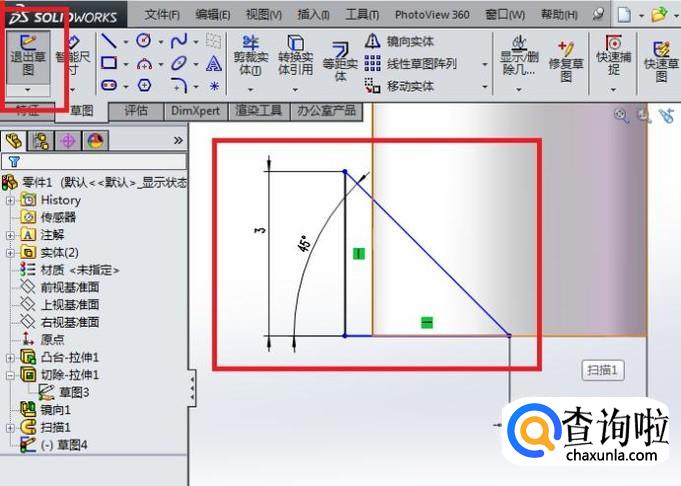This screenshot has height=486, width=681.
Task: Open dropdown arrow beside Rectangle tool
Action: point(126,64)
